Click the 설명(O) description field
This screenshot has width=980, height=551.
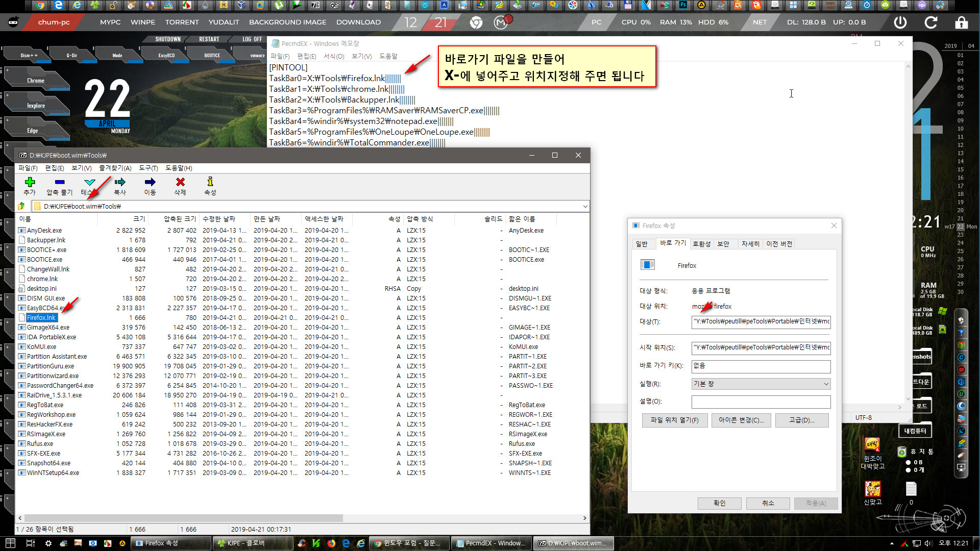pyautogui.click(x=761, y=402)
